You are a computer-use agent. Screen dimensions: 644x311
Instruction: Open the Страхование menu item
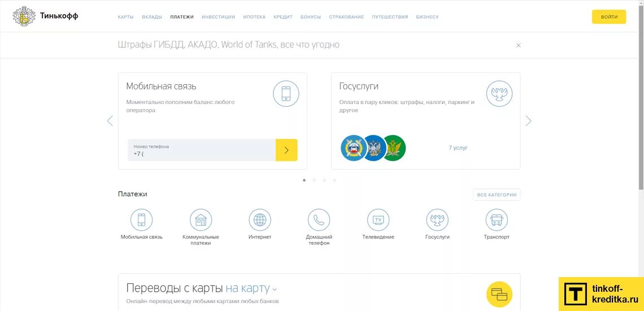[347, 18]
